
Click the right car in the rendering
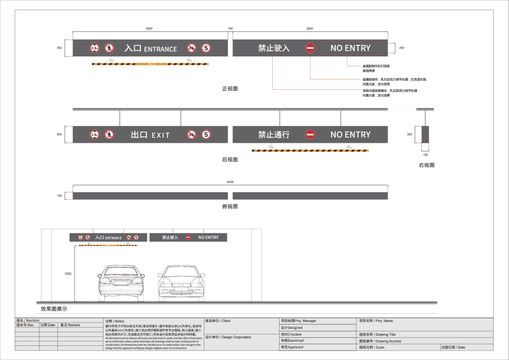181,282
